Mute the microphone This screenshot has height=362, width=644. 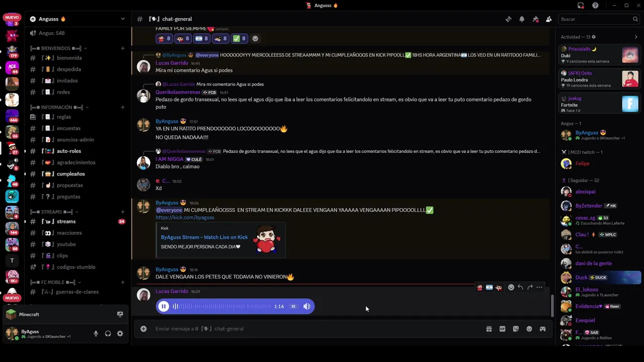(x=96, y=333)
